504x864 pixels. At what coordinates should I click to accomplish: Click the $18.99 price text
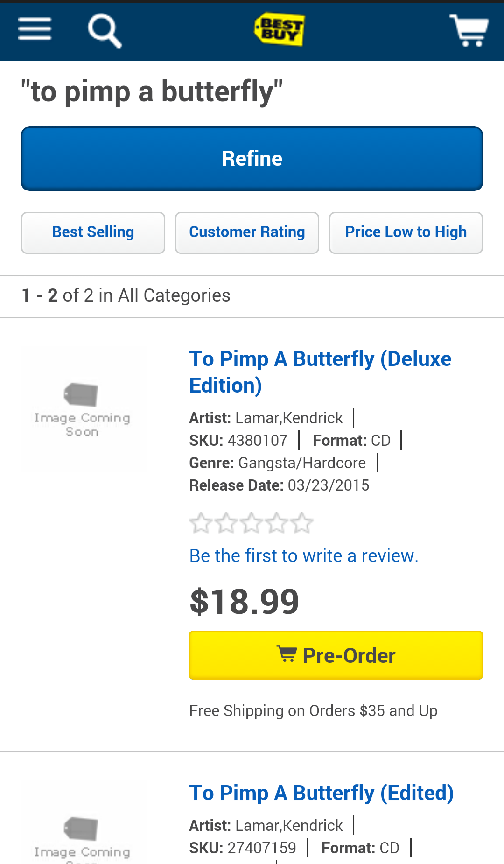pos(244,602)
